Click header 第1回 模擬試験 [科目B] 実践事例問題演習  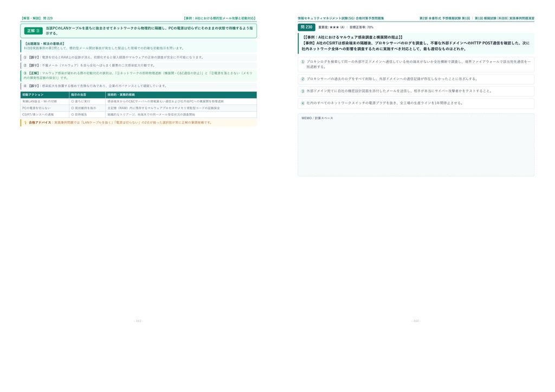pyautogui.click(x=505, y=18)
